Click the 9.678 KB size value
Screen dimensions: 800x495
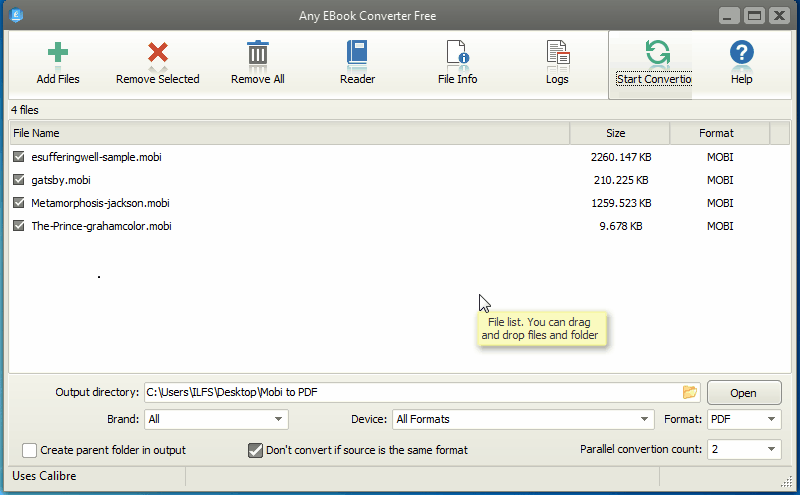621,226
